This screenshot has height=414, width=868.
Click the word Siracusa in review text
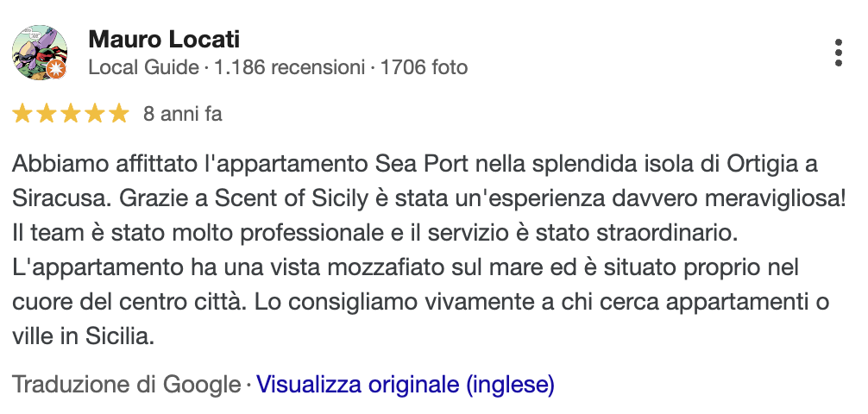click(53, 198)
